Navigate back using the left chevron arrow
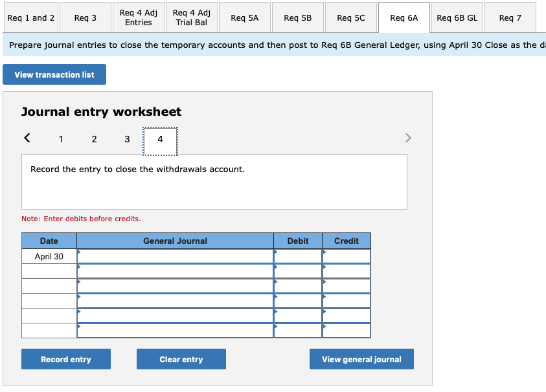The width and height of the screenshot is (546, 392). click(27, 138)
